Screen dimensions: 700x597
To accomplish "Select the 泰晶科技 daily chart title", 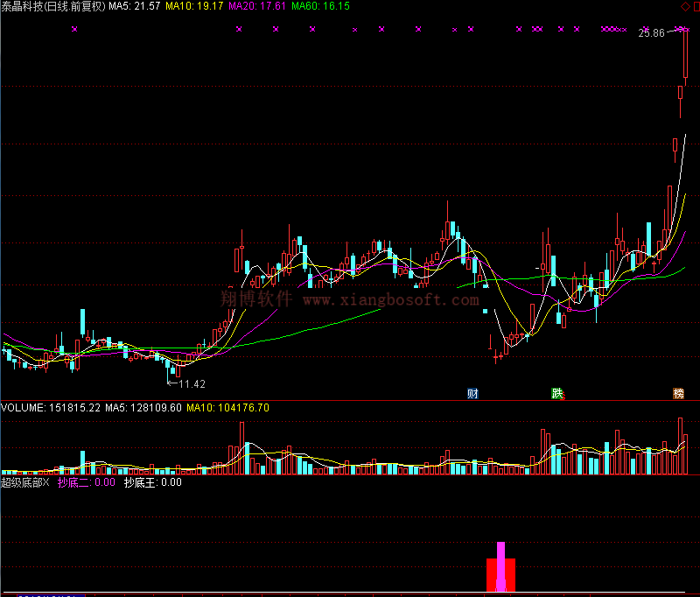I will coord(52,6).
